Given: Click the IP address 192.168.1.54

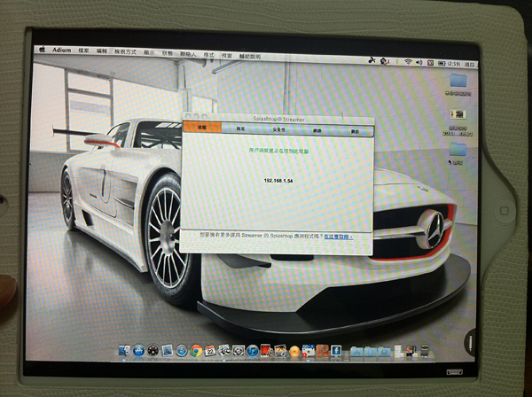Looking at the screenshot, I should tap(278, 181).
